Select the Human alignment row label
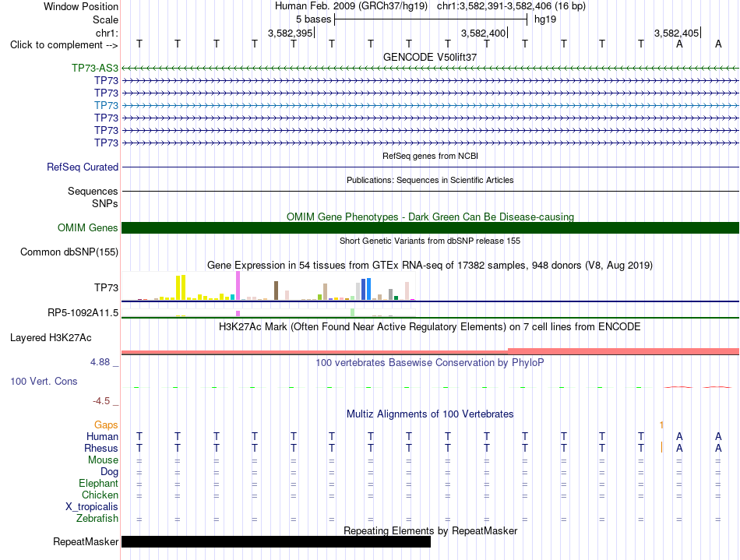 pyautogui.click(x=102, y=437)
